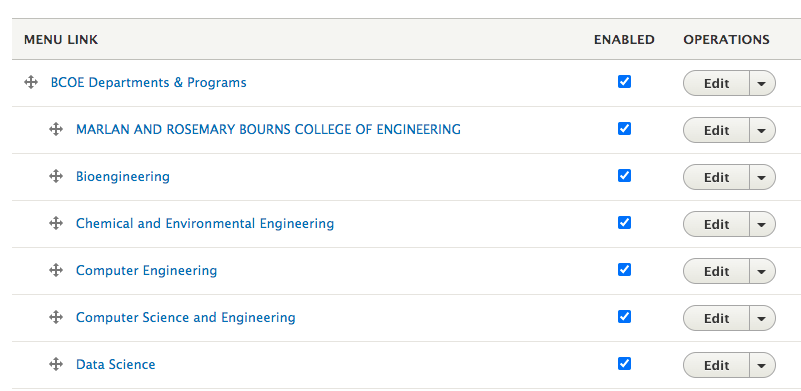Open operations dropdown arrow for Bioengineering
This screenshot has height=391, width=801.
coord(762,177)
